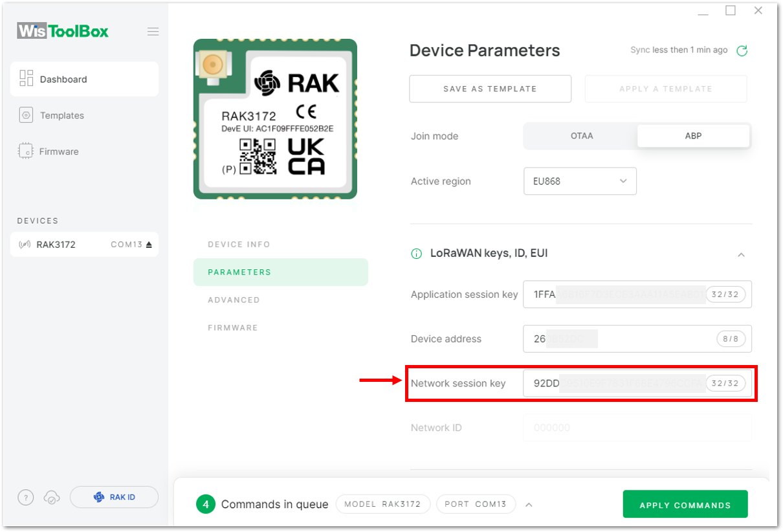This screenshot has height=532, width=783.
Task: Click the cloud sync status icon
Action: pos(52,497)
